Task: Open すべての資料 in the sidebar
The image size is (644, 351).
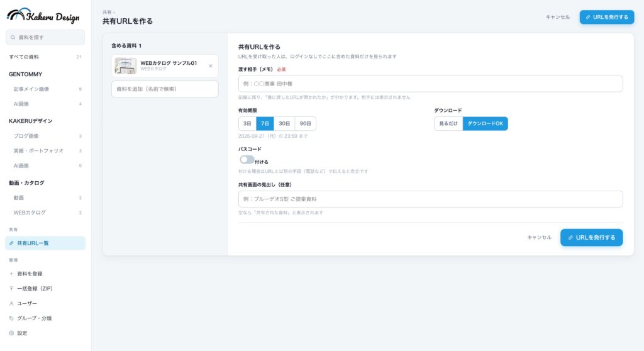Action: pos(45,57)
